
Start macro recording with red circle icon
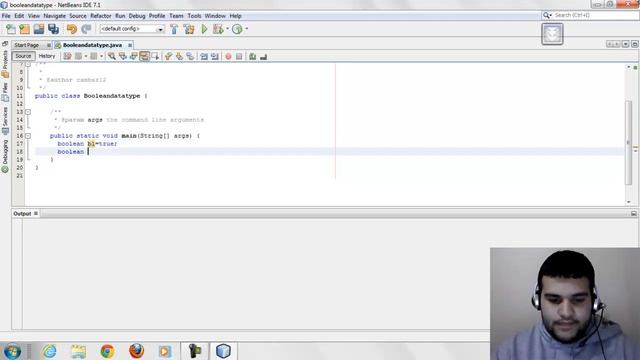(228, 56)
